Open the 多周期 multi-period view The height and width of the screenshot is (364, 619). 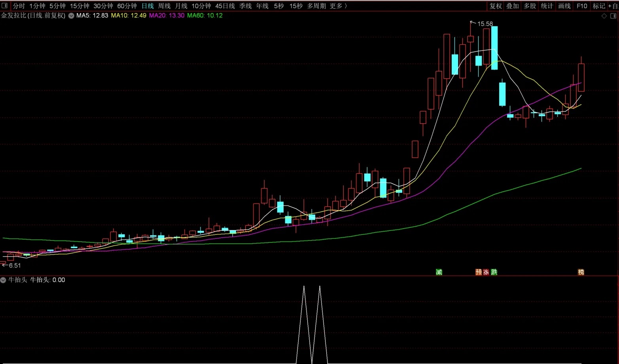click(x=316, y=6)
